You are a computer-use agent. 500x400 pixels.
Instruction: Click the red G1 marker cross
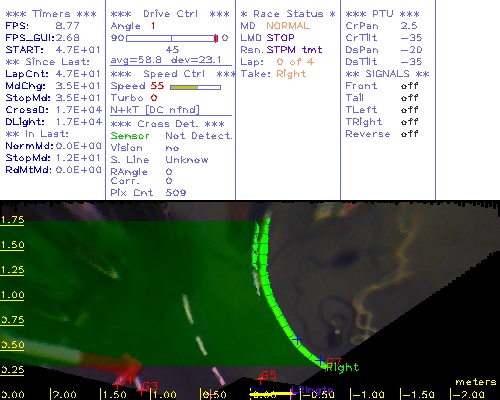[118, 383]
